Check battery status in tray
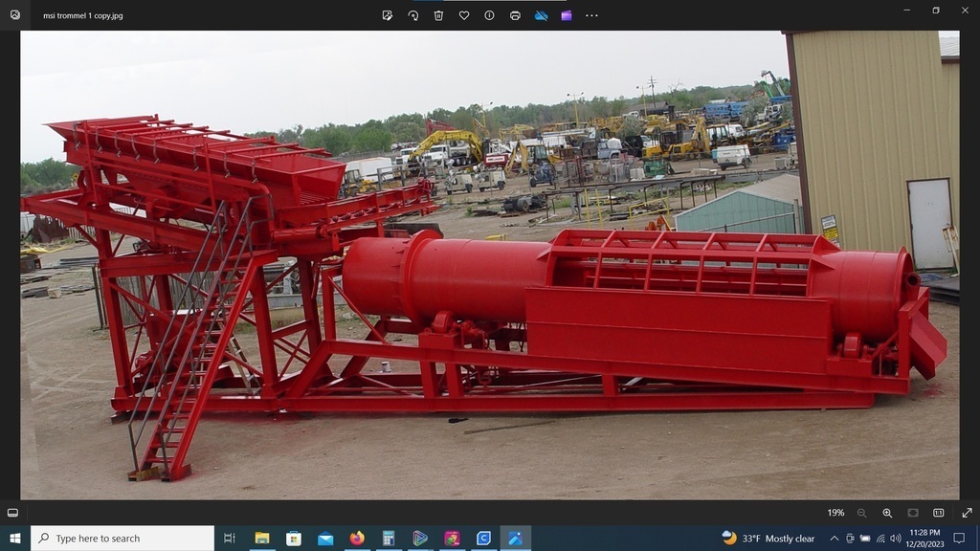Viewport: 980px width, 551px height. point(865,538)
